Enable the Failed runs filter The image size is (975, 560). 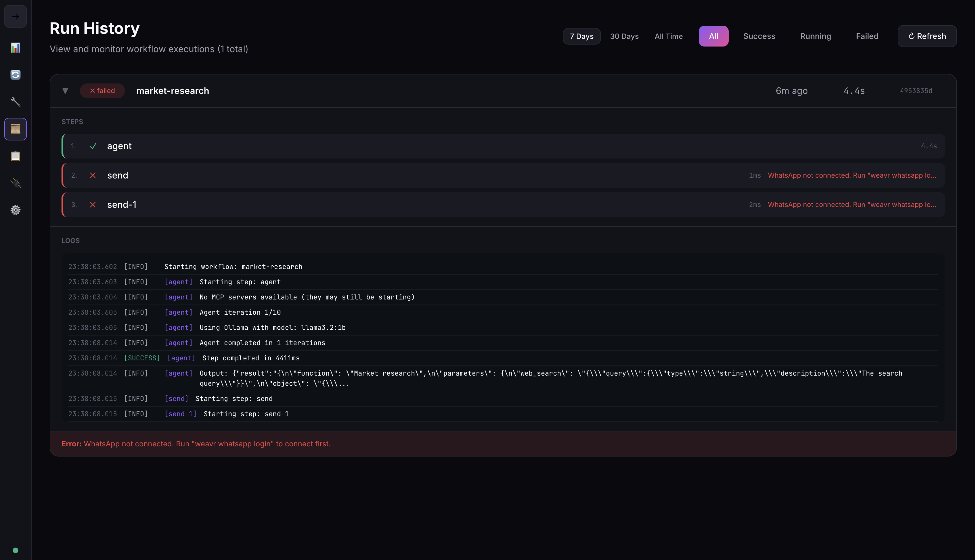tap(867, 36)
